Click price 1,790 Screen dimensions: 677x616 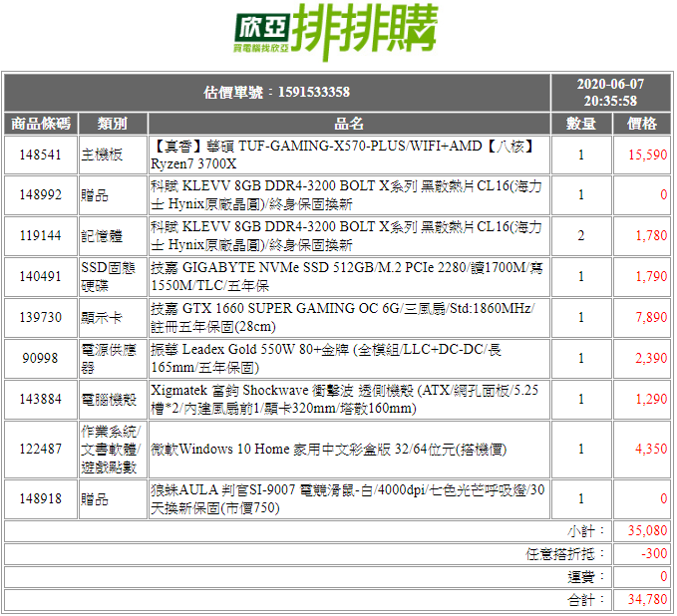(x=651, y=277)
